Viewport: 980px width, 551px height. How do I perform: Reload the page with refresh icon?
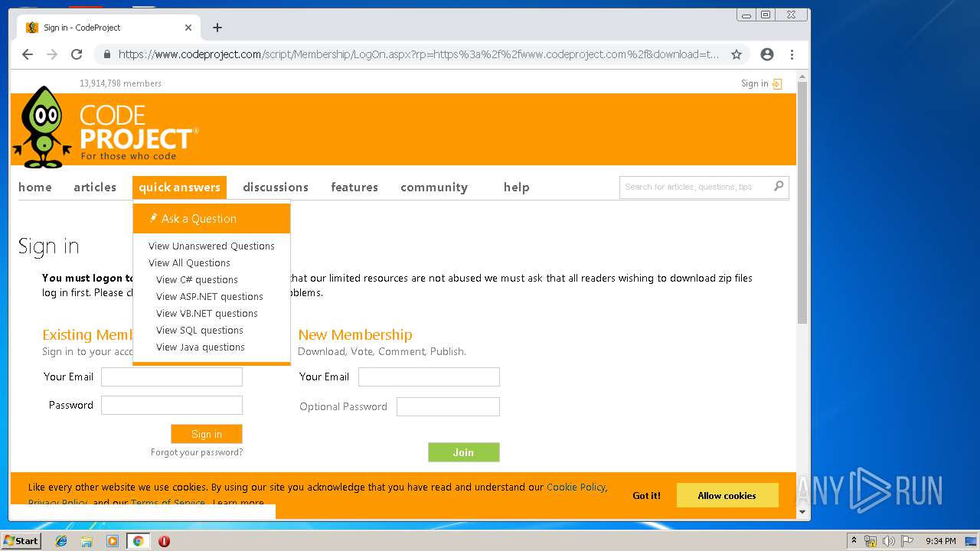tap(77, 54)
